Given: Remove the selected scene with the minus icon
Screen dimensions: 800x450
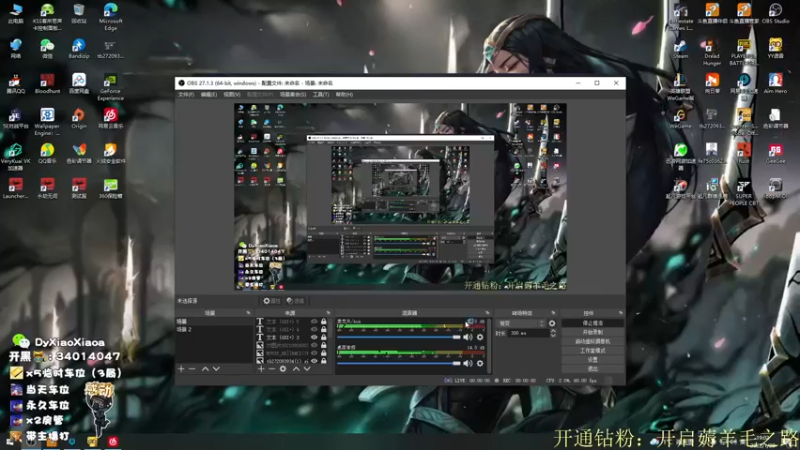Looking at the screenshot, I should (x=192, y=368).
